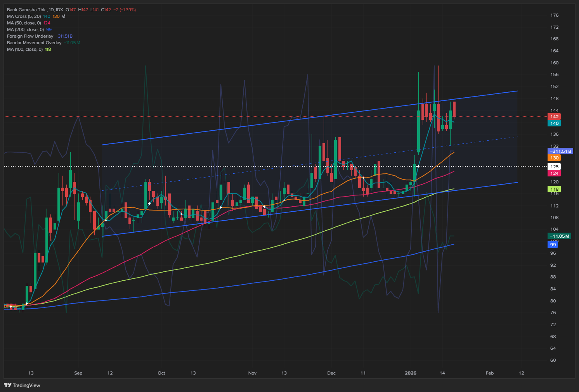Click the TradingView logo icon
The width and height of the screenshot is (579, 392).
(x=7, y=385)
